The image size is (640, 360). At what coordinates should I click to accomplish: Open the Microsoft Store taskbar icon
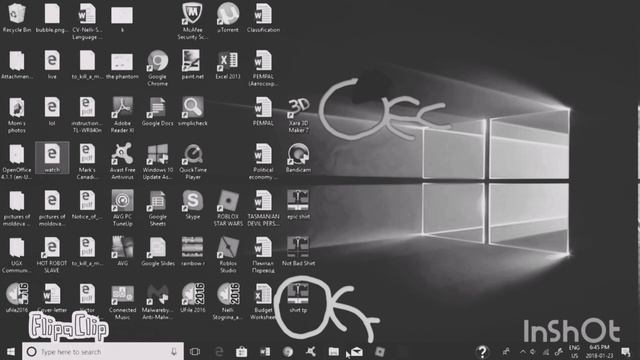[242, 351]
